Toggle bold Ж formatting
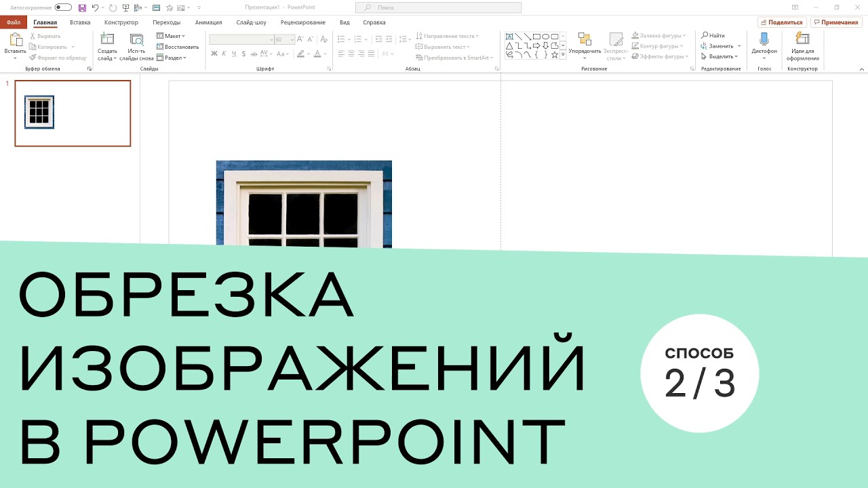868x488 pixels. [214, 54]
